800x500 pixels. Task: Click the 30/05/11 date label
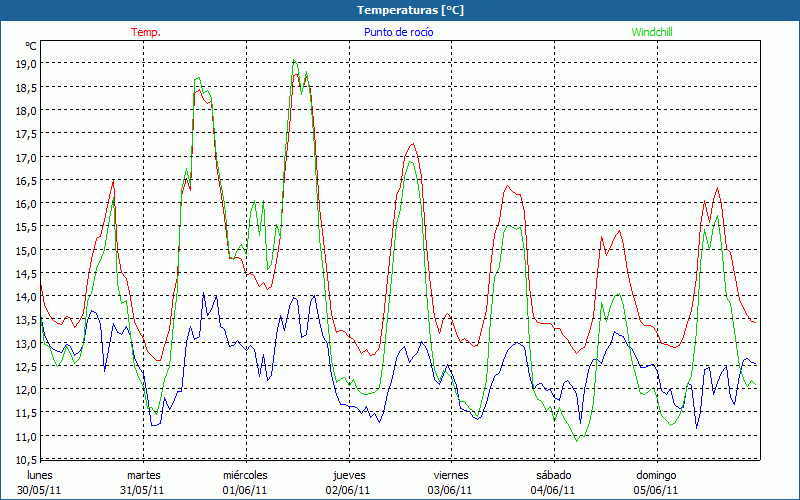point(41,490)
